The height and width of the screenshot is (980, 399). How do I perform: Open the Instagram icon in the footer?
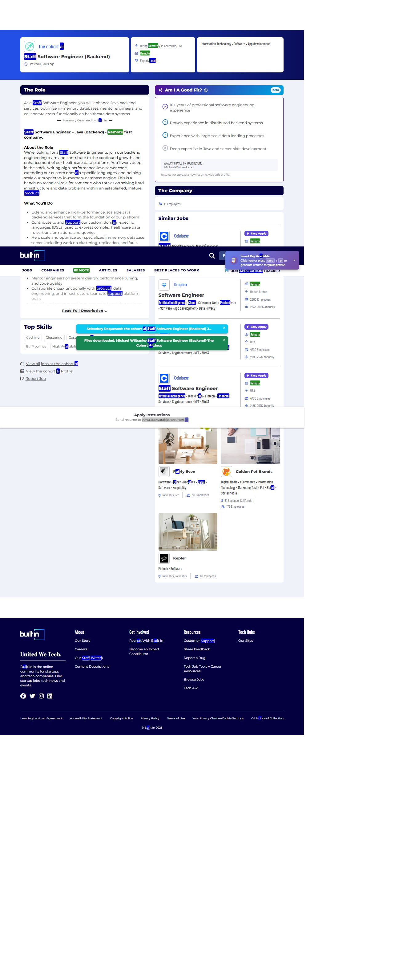click(41, 696)
